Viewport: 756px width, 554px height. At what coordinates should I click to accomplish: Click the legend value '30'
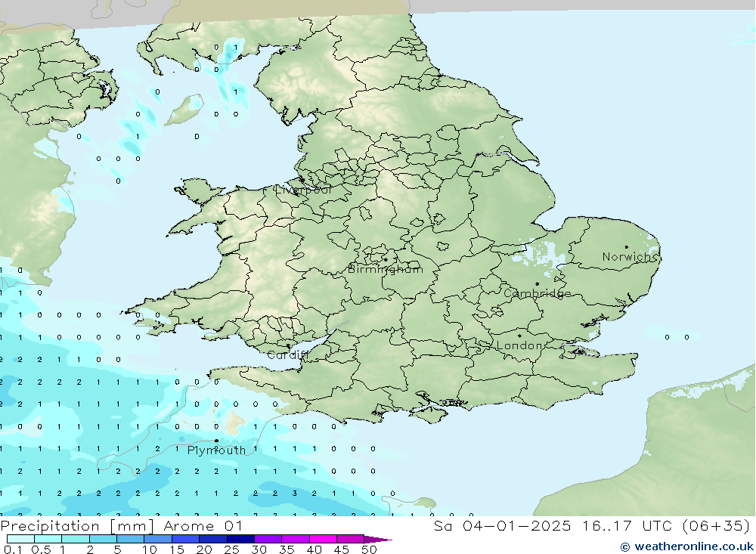point(259,549)
